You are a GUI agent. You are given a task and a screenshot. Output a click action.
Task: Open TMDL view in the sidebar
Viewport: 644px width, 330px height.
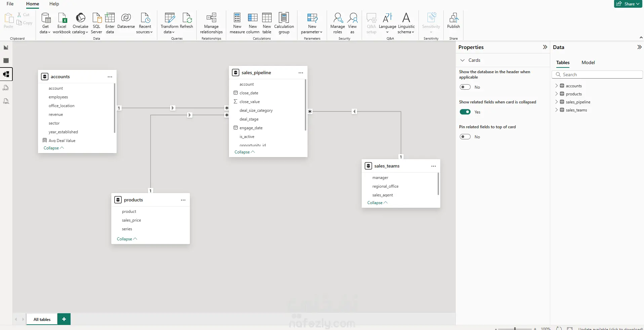(6, 101)
